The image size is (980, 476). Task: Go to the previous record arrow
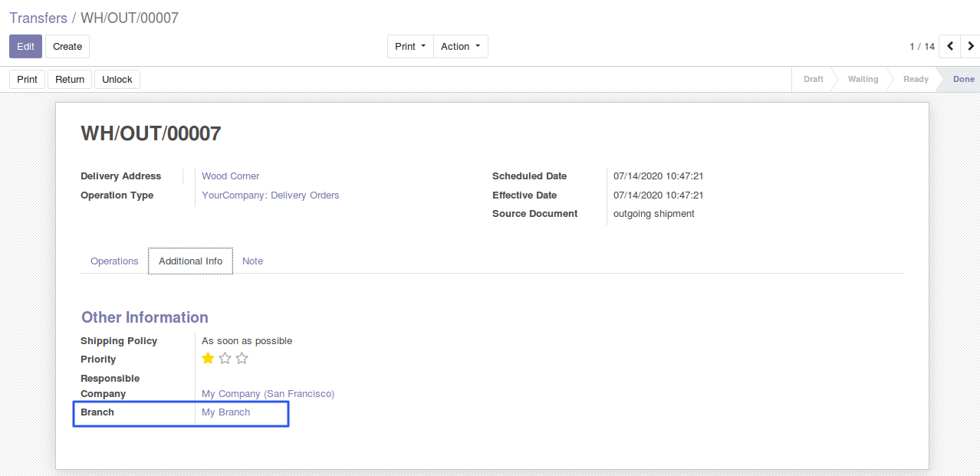pyautogui.click(x=950, y=47)
